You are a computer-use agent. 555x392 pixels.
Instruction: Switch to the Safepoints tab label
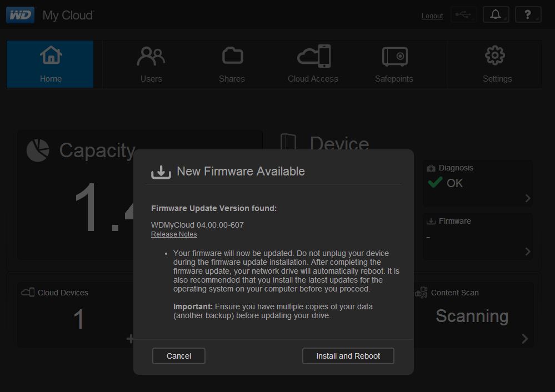(x=394, y=78)
